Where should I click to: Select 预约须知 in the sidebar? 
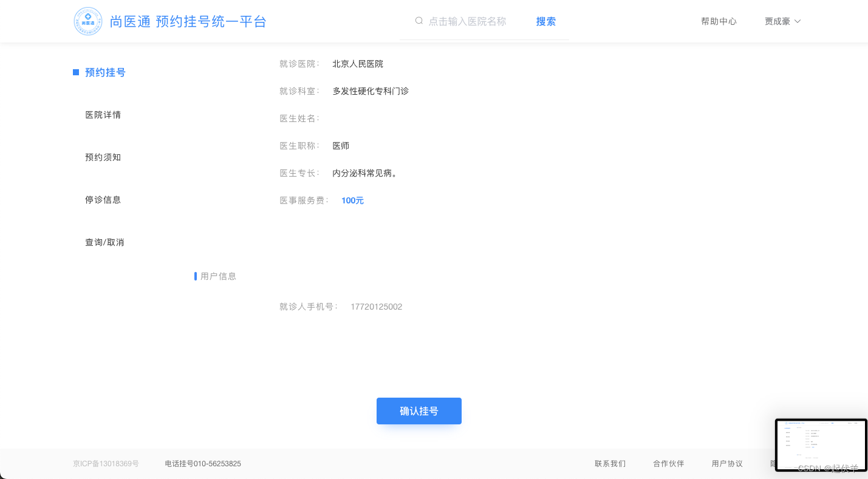[x=103, y=157]
